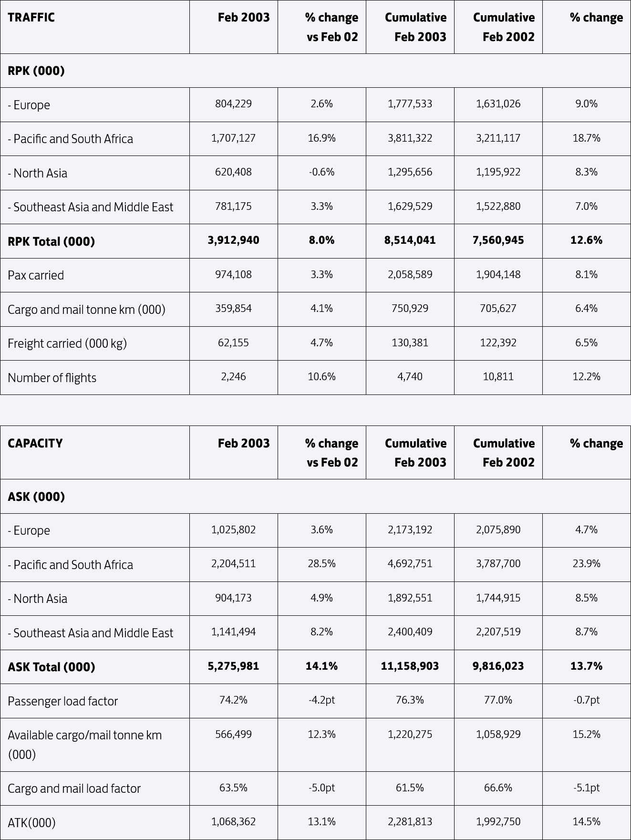Click Cargo and mail tonne km value 359,854

tap(234, 309)
